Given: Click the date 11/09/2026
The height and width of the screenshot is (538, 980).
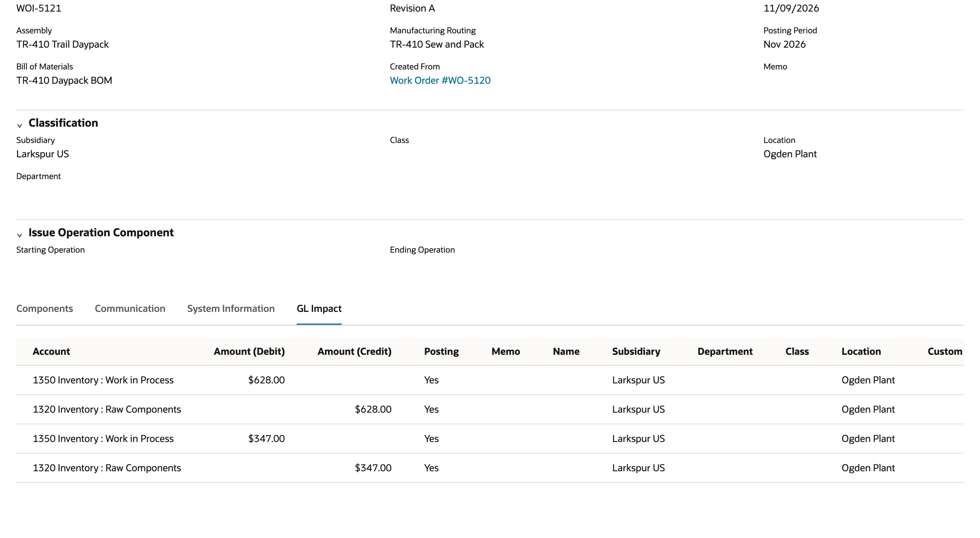Looking at the screenshot, I should [x=791, y=8].
